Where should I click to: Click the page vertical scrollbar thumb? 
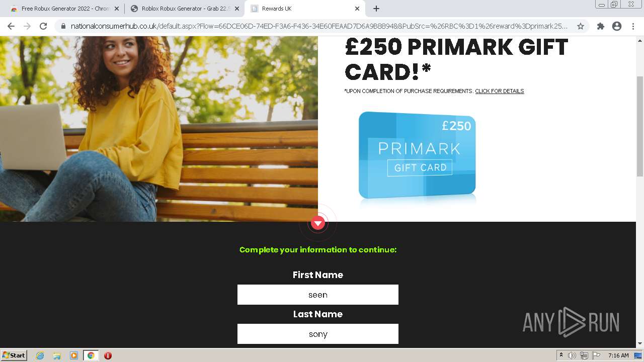pos(640,126)
